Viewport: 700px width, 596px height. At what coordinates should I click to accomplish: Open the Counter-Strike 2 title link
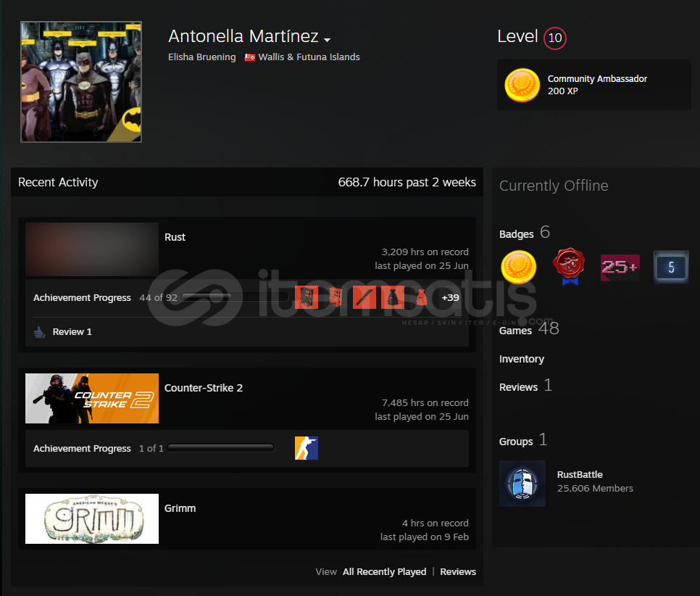(x=204, y=388)
